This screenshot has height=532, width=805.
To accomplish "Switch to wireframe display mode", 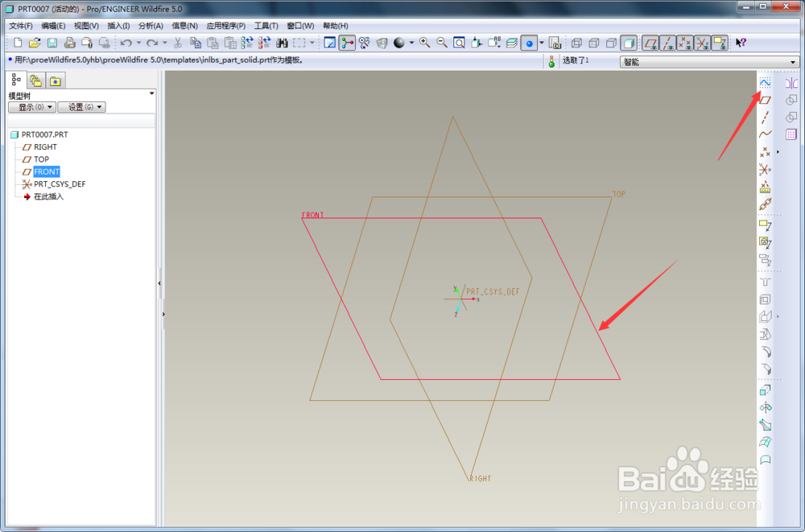I will click(x=576, y=43).
